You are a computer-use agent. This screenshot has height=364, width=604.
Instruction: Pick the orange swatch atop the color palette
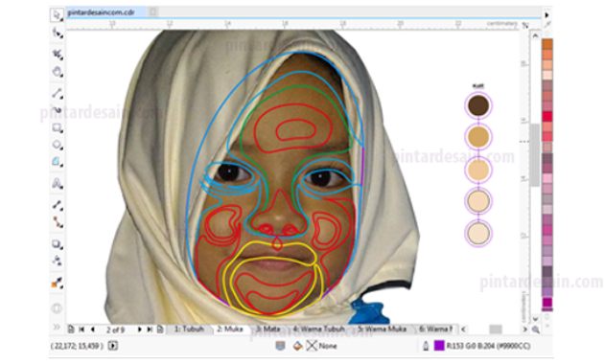coord(547,44)
